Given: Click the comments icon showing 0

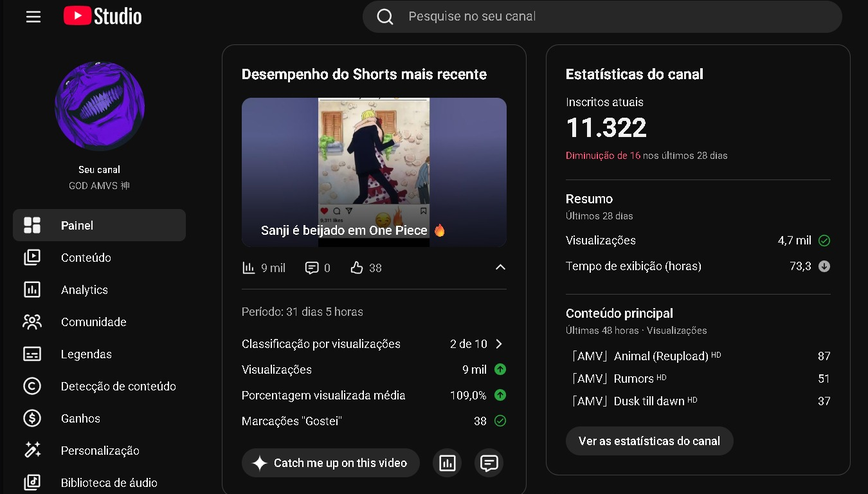Looking at the screenshot, I should pos(312,268).
